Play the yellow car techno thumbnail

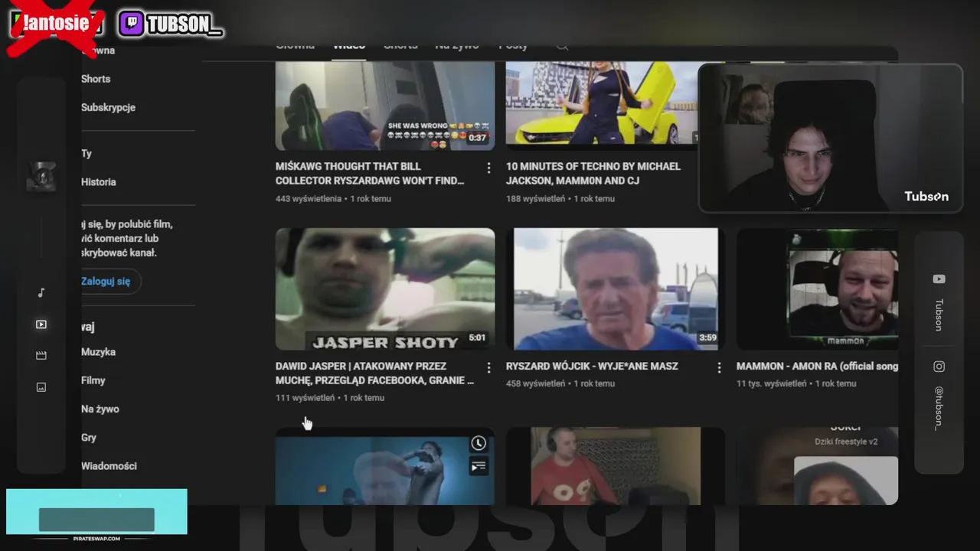coord(602,106)
